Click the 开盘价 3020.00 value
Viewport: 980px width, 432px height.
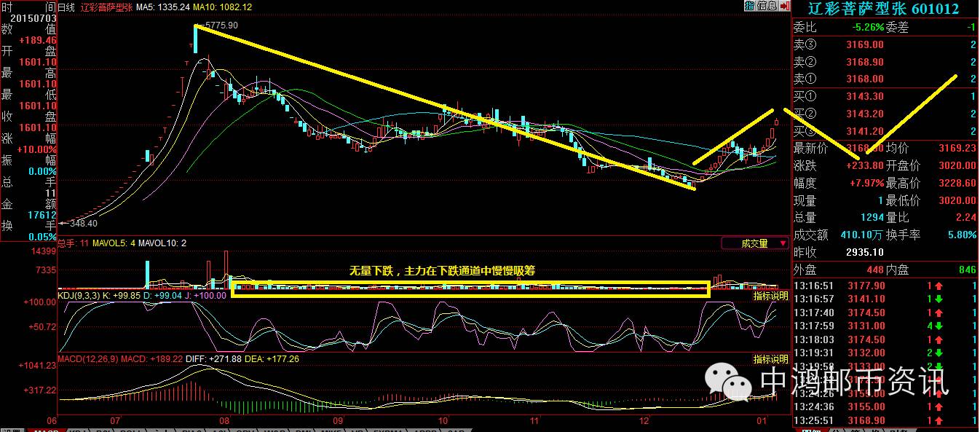coord(957,166)
